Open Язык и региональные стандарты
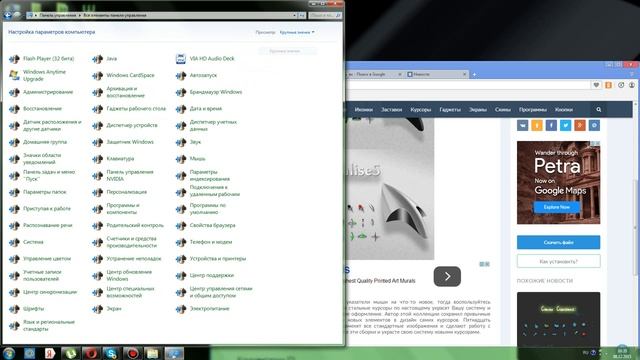This screenshot has height=360, width=640. coord(42,326)
